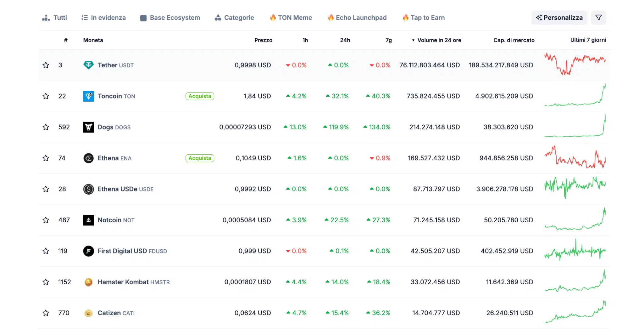Click the TON Meme fire icon
The height and width of the screenshot is (329, 644).
pos(273,18)
